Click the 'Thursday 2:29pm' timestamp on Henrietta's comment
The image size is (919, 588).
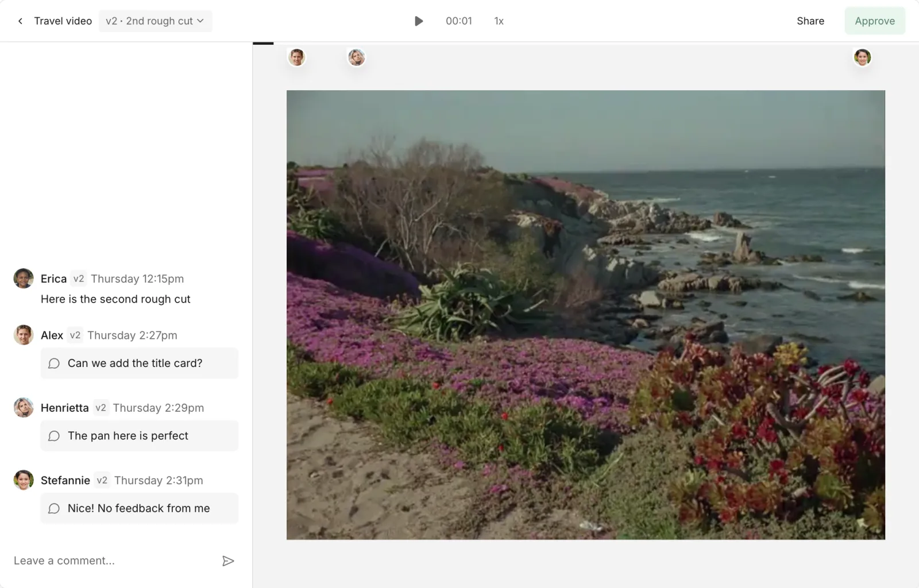(x=159, y=408)
